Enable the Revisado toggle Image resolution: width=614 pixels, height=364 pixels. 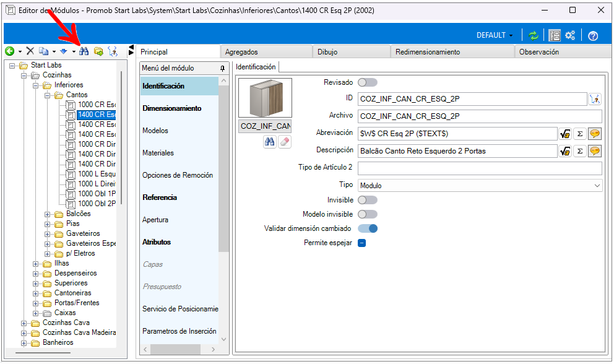click(367, 82)
